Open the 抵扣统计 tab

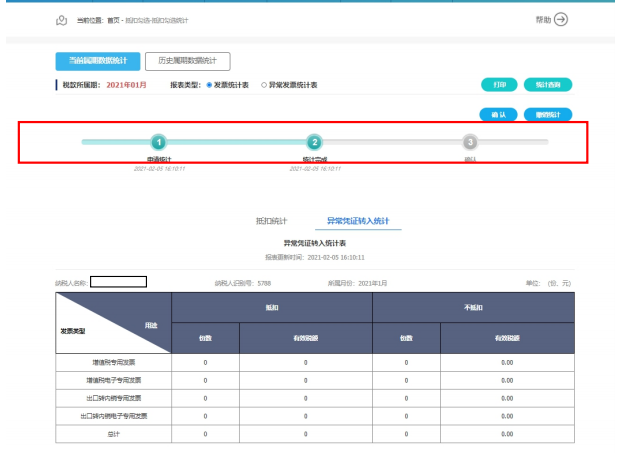click(x=272, y=221)
